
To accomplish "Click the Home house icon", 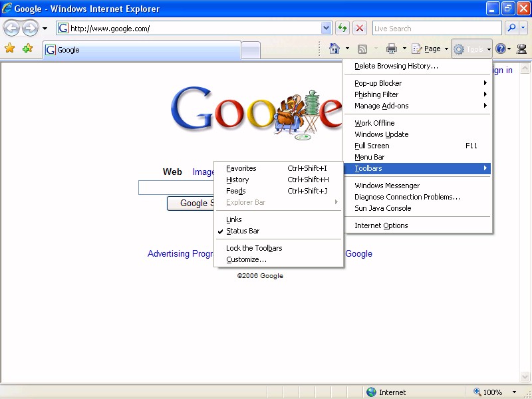I will pos(334,49).
